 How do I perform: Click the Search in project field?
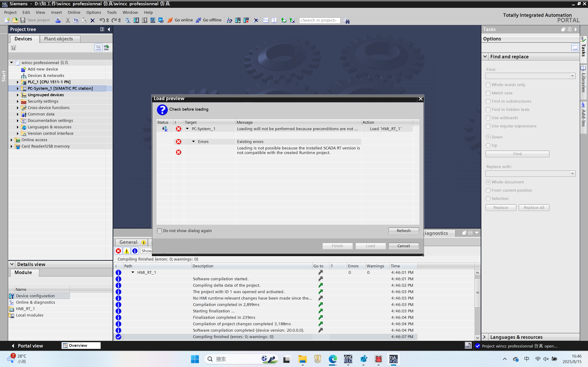319,20
